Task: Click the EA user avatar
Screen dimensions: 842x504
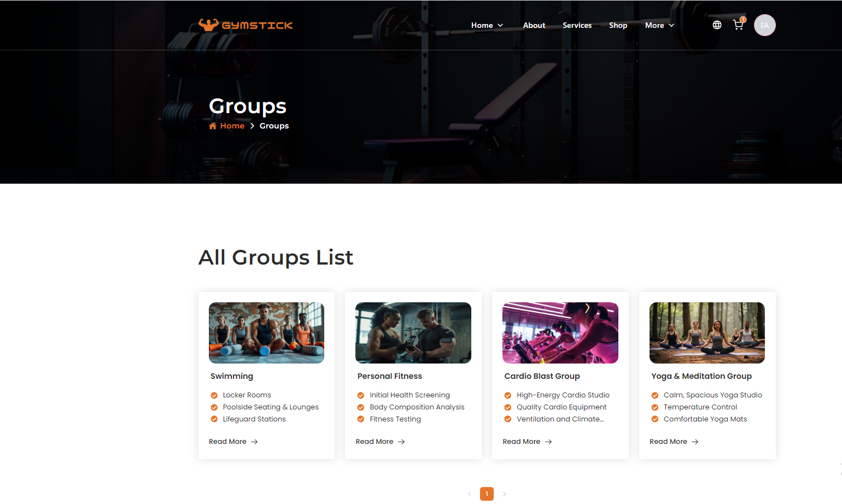Action: [x=764, y=25]
